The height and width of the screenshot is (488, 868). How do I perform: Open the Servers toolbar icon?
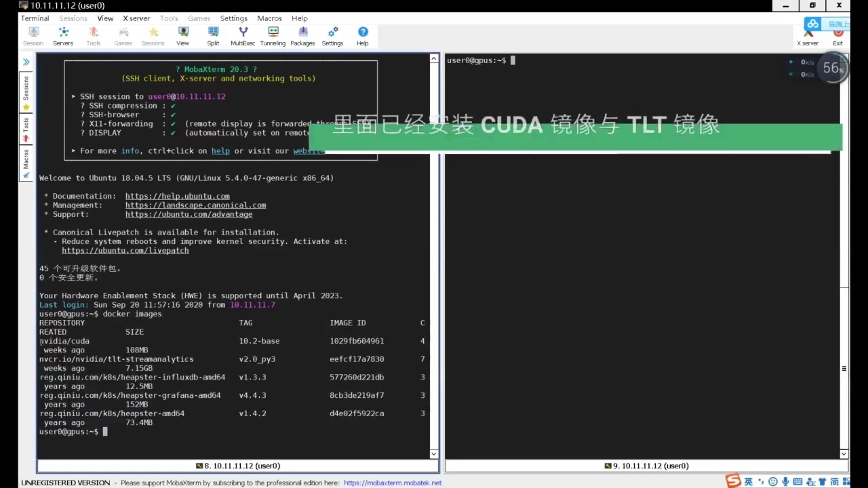coord(63,37)
